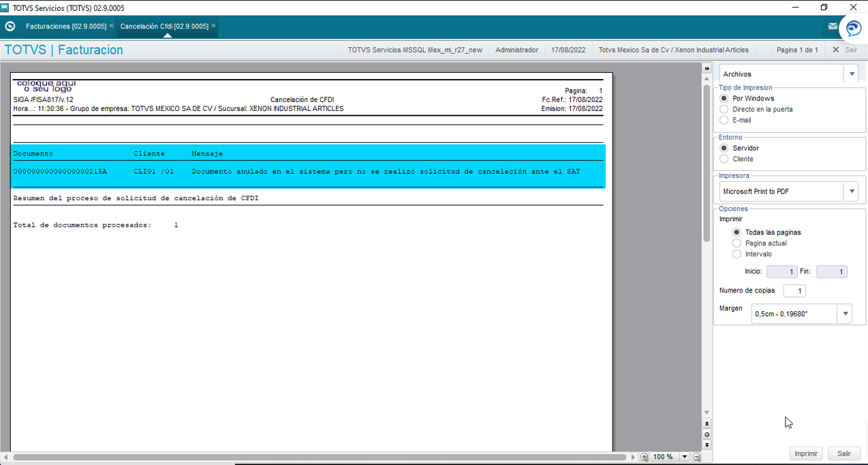Open the mail envelope icon
Screen dimensions: 868x465
(x=833, y=27)
